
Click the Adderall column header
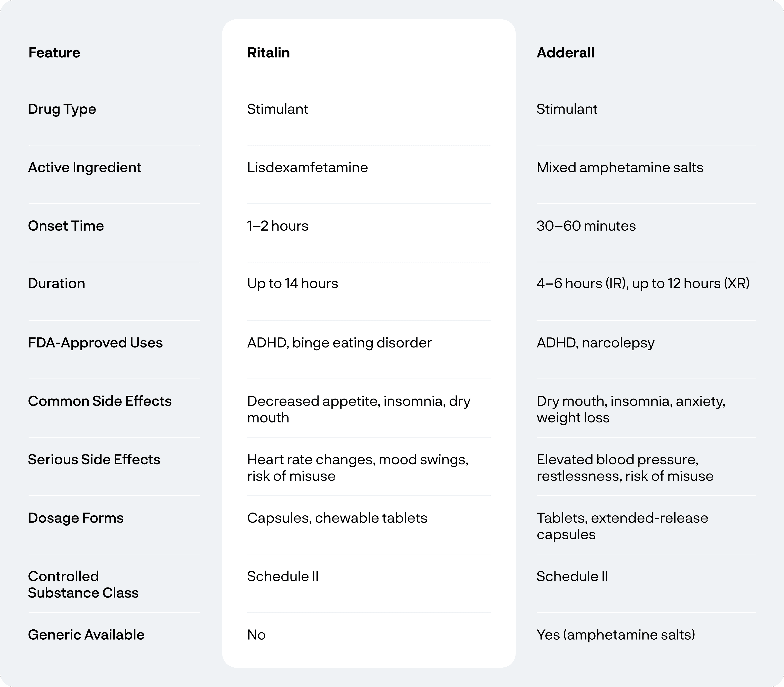point(565,53)
